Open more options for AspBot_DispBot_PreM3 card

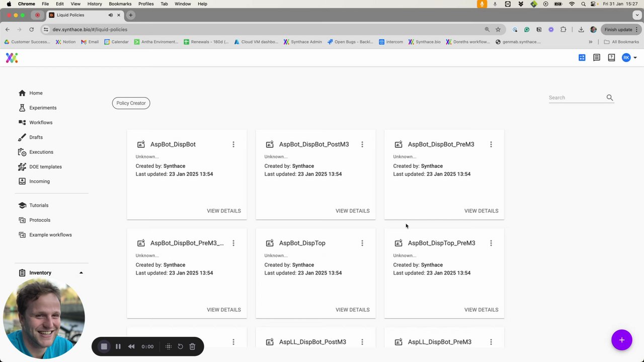click(x=491, y=144)
